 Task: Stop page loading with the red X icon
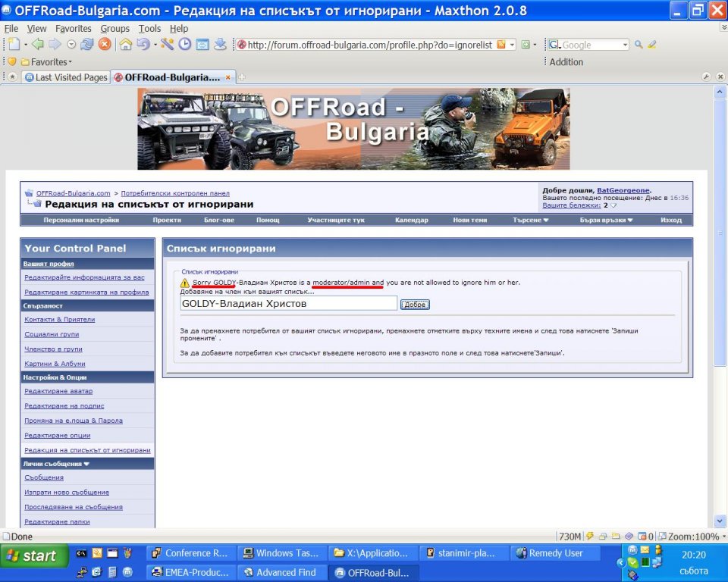pos(105,45)
